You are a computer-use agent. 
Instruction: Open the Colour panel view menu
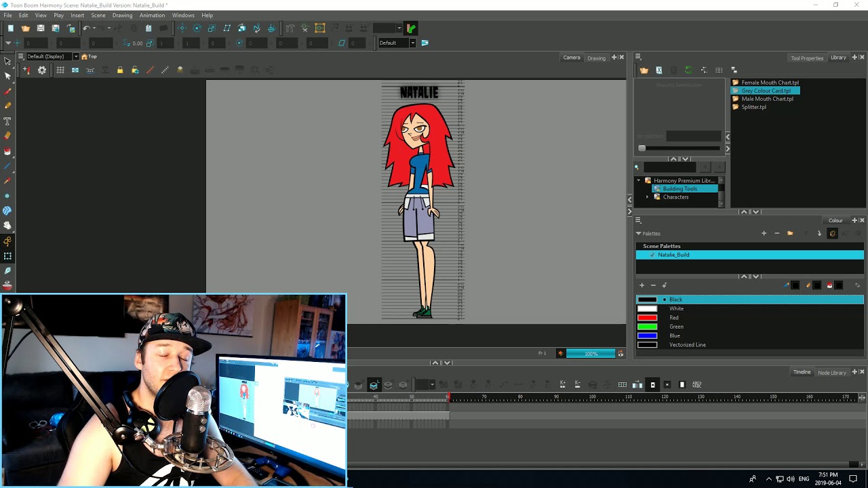(x=638, y=220)
